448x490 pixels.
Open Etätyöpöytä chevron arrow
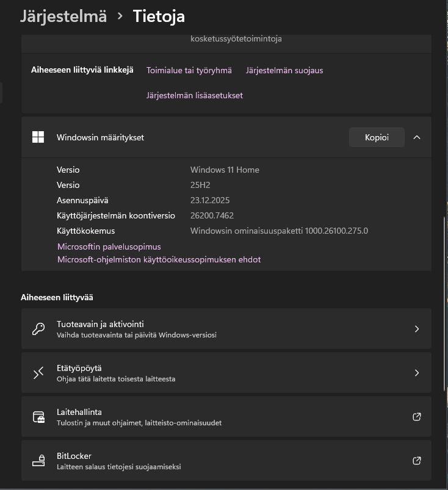pyautogui.click(x=417, y=373)
